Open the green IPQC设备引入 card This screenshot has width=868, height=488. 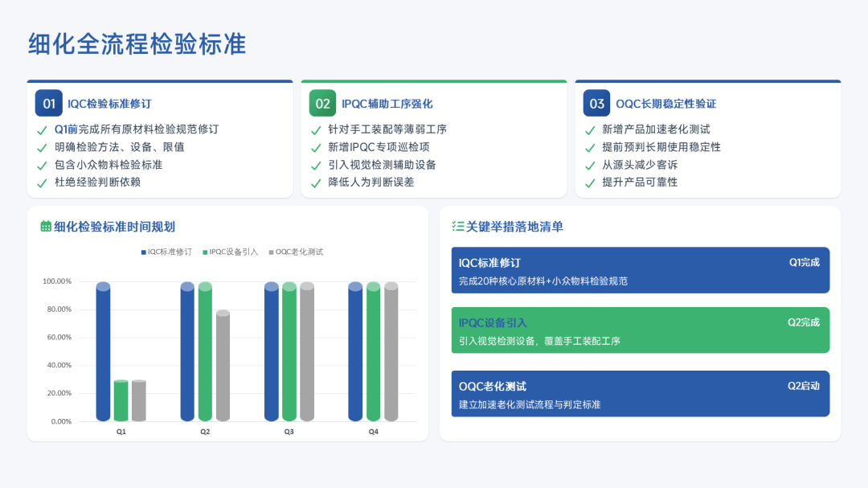pos(640,330)
